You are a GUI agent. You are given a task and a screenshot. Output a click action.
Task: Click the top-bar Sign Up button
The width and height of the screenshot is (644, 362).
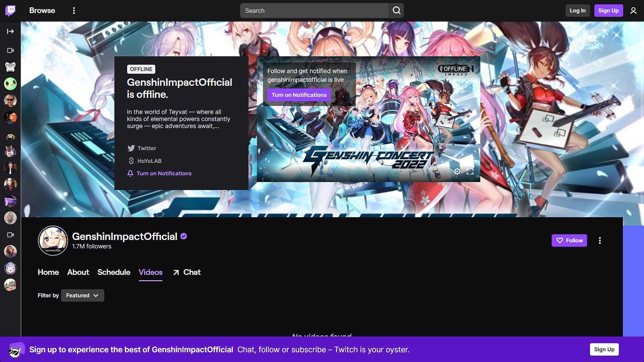point(608,11)
